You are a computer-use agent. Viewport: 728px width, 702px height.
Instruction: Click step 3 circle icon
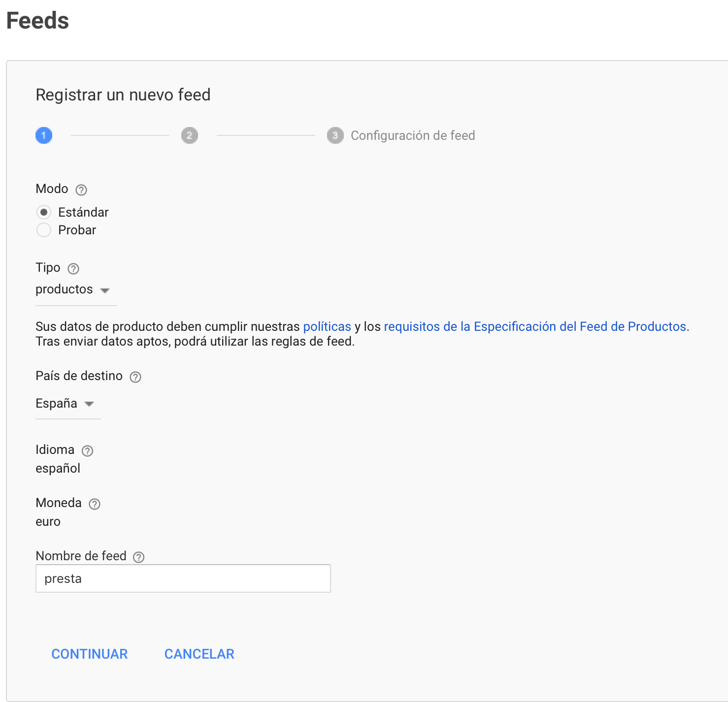pos(335,135)
